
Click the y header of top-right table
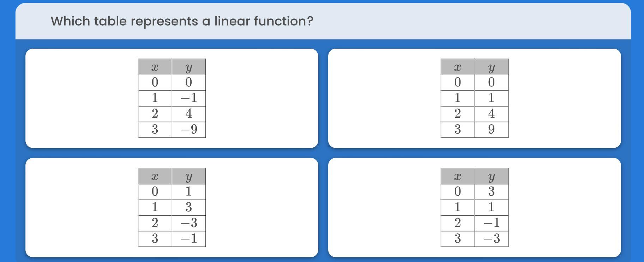point(491,67)
